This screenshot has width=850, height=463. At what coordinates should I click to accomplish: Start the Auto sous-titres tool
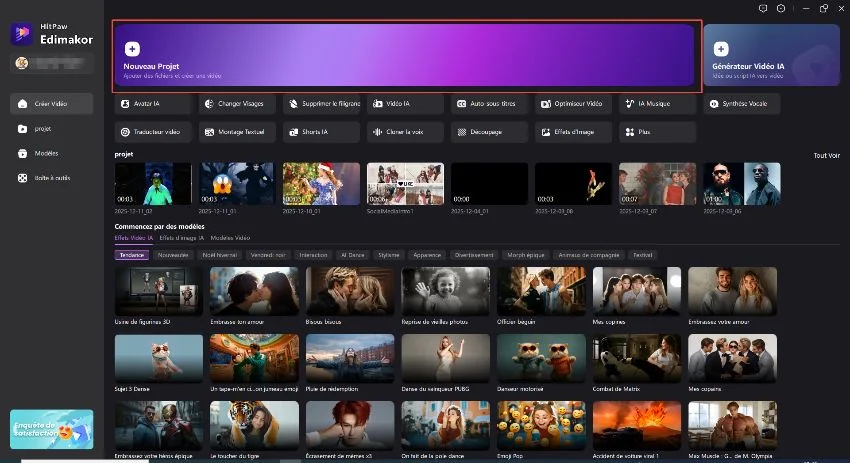[x=487, y=104]
